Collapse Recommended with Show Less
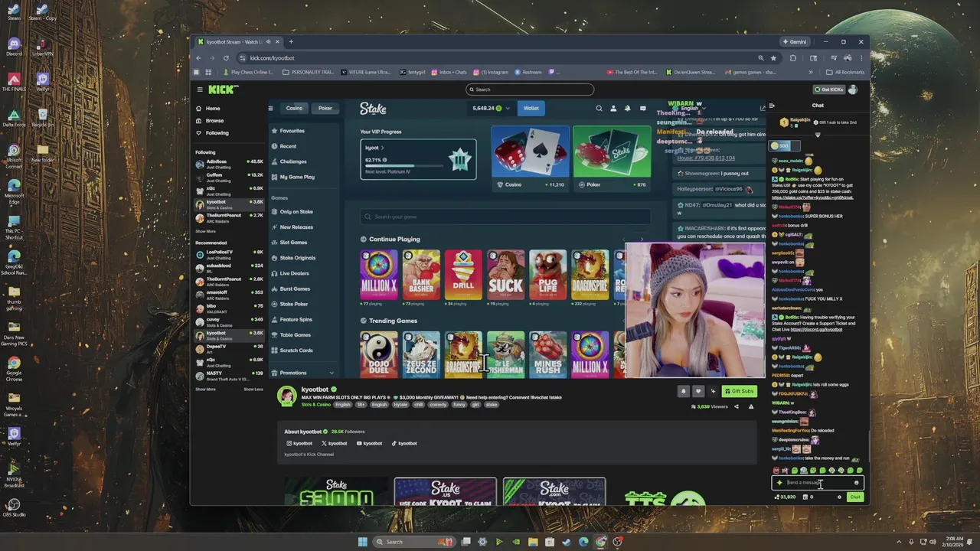Screen dimensions: 980x551 [x=253, y=389]
